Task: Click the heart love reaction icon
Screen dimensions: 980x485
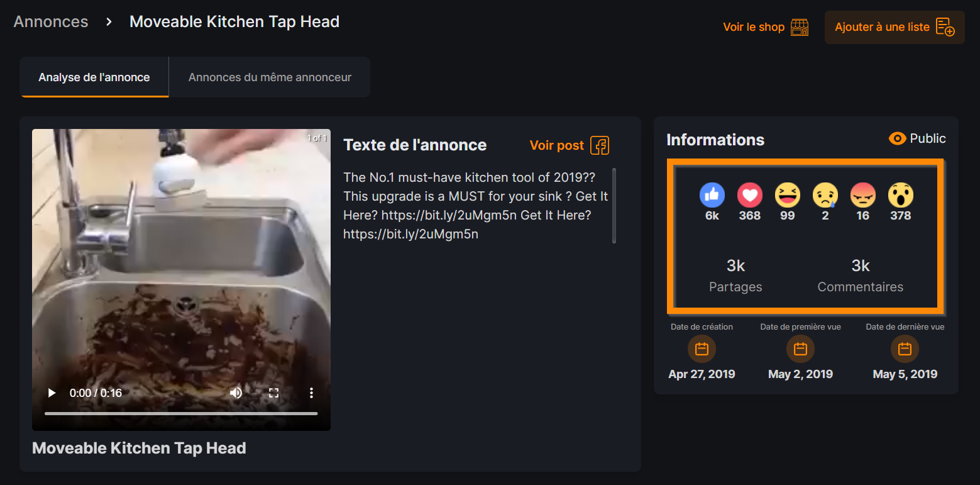Action: [x=750, y=196]
